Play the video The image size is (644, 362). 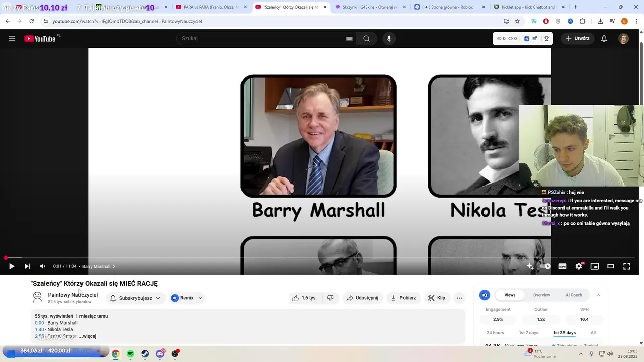pos(12,266)
